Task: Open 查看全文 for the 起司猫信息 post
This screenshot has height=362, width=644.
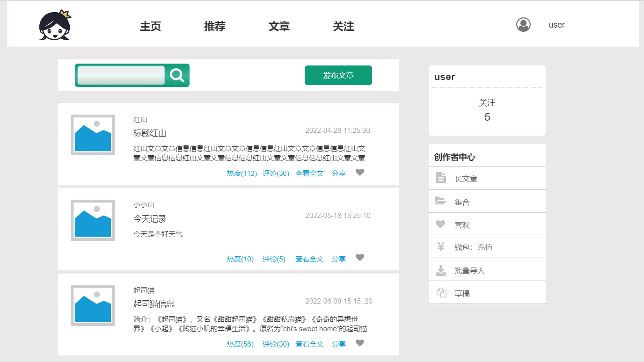Action: coord(309,344)
